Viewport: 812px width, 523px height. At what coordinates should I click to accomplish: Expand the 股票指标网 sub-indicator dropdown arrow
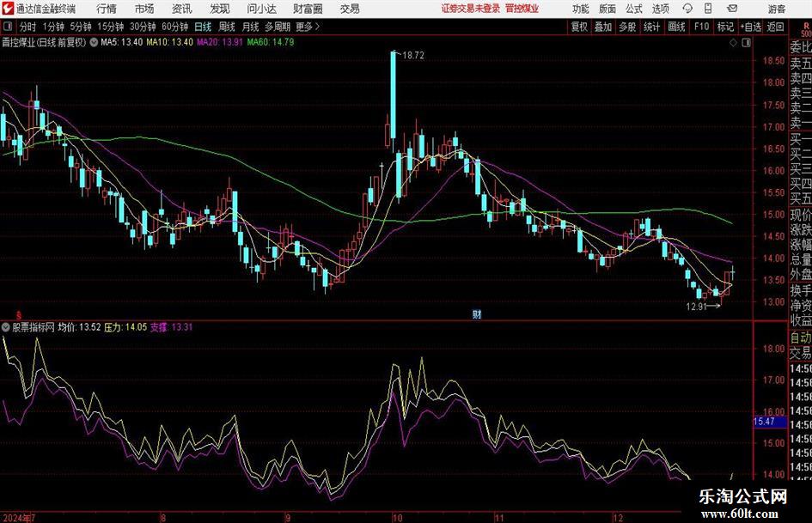point(6,327)
